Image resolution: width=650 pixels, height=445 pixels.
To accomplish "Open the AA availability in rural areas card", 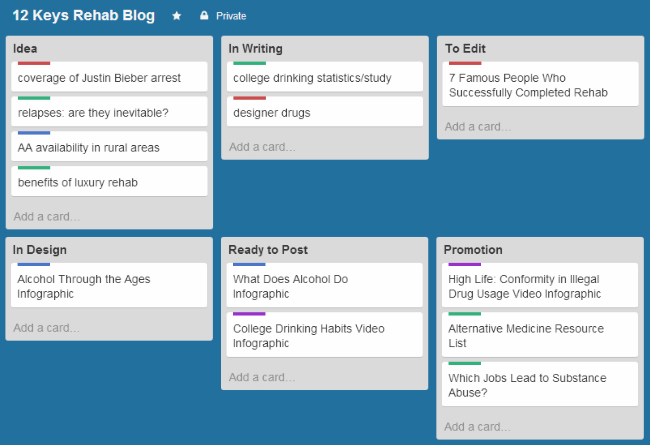I will [x=109, y=146].
